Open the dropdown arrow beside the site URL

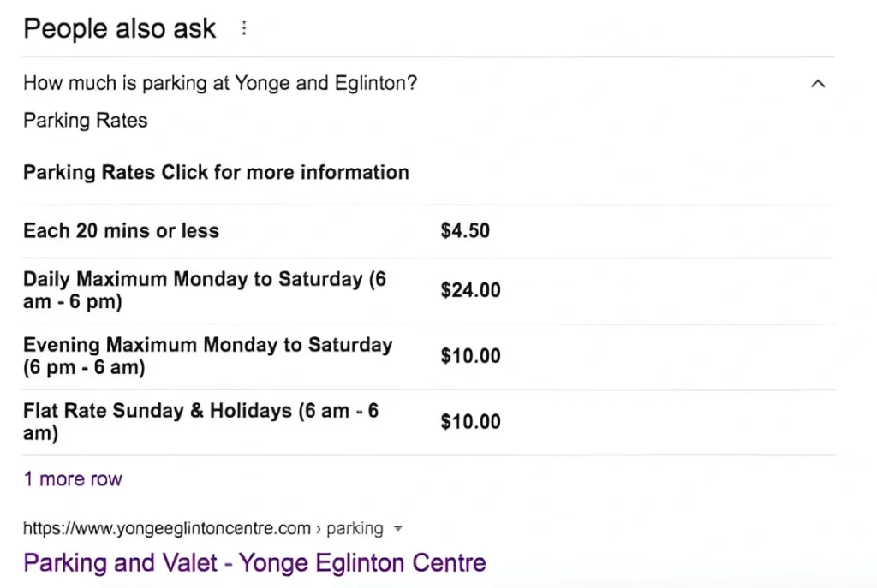tap(397, 529)
